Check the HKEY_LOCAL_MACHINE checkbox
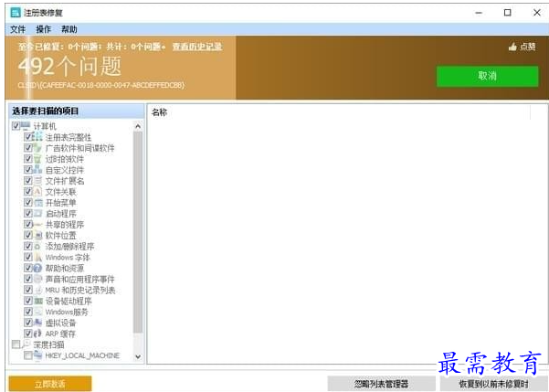The height and width of the screenshot is (392, 549). (28, 355)
